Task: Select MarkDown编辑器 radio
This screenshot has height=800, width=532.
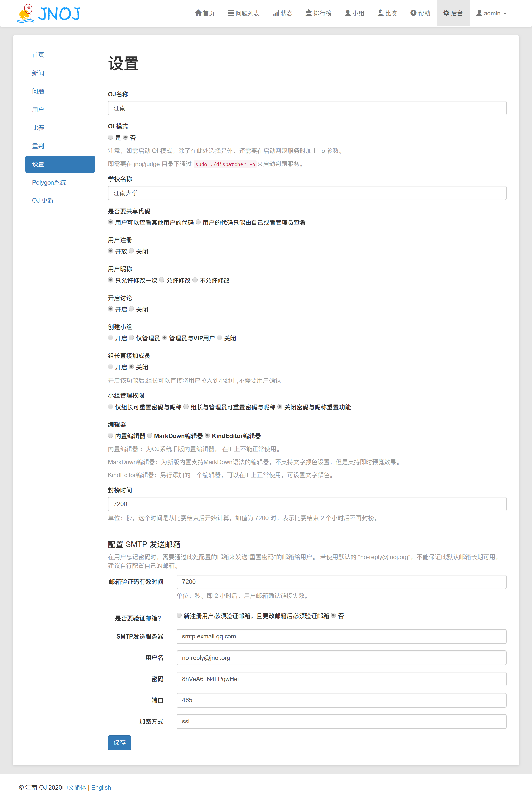Action: pos(150,435)
